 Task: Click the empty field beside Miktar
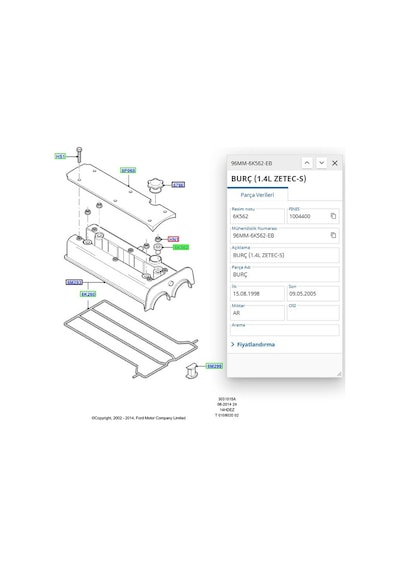tap(313, 313)
